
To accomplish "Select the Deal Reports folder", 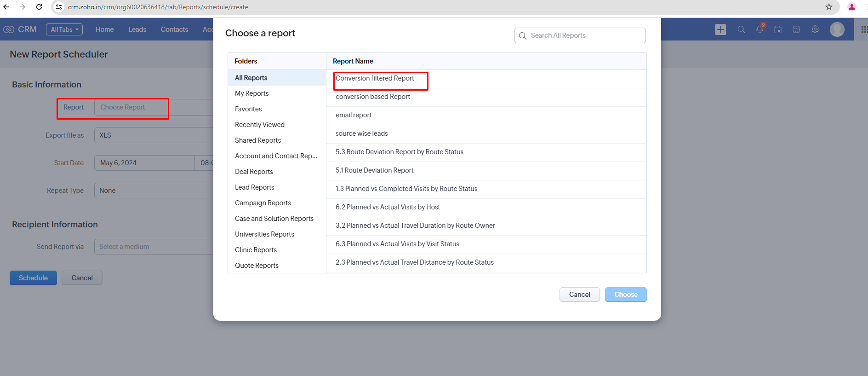I will (x=277, y=172).
